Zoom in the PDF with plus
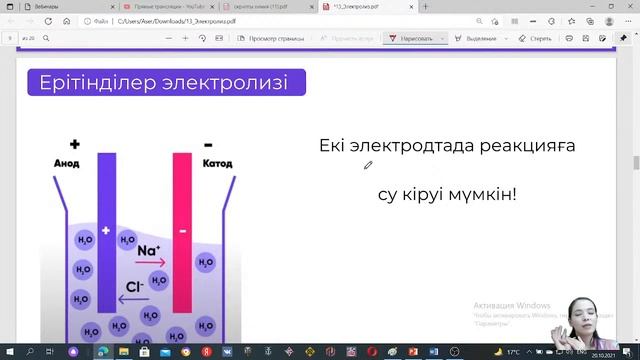The image size is (640, 360). (185, 38)
